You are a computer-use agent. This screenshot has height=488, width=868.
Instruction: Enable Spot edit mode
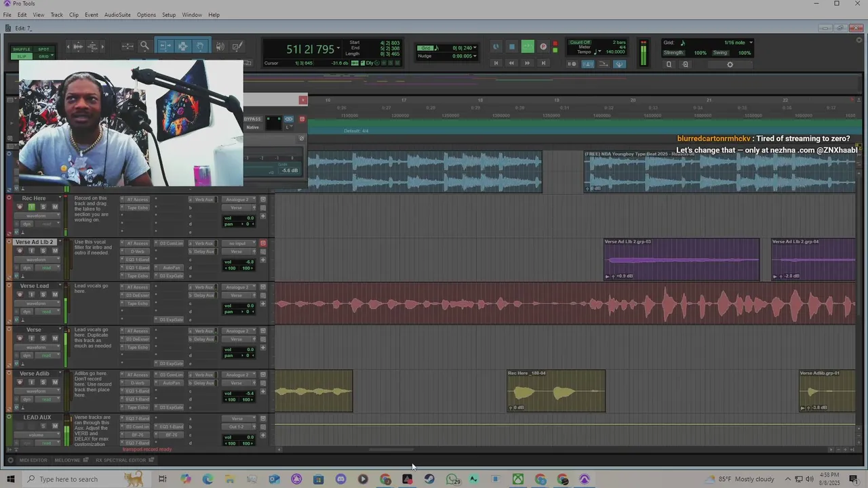(x=43, y=49)
